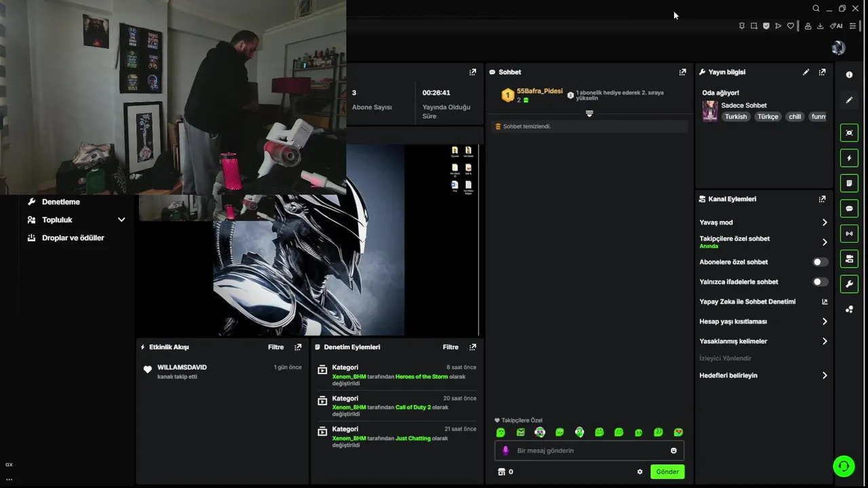
Task: Toggle the wrench widget icon in the right sidebar
Action: pyautogui.click(x=849, y=284)
